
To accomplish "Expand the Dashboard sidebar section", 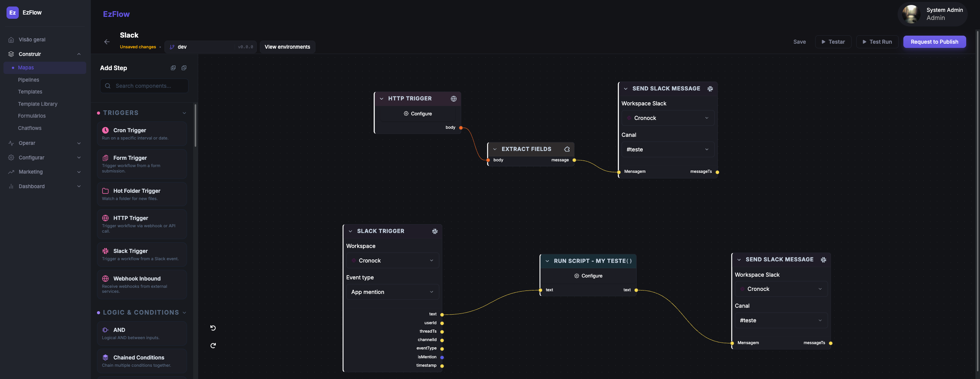I will 79,187.
